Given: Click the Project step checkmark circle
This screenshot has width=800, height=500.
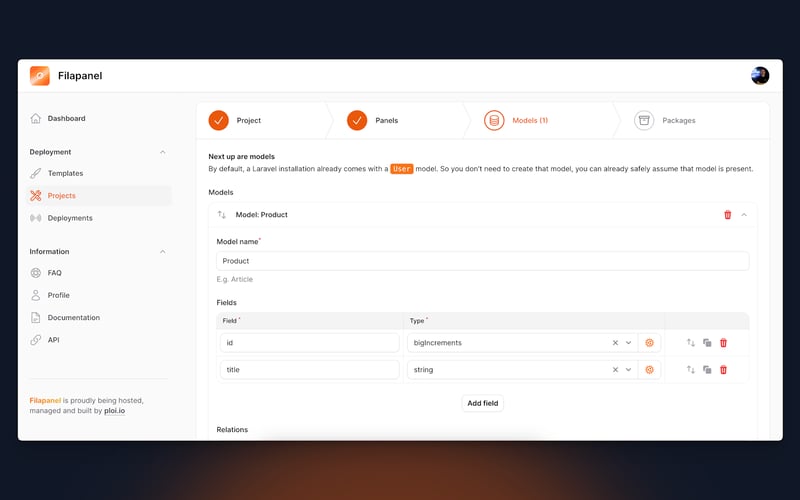Looking at the screenshot, I should point(218,120).
